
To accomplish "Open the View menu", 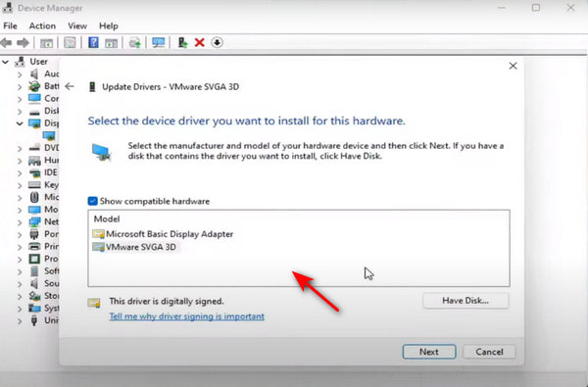I will click(77, 25).
